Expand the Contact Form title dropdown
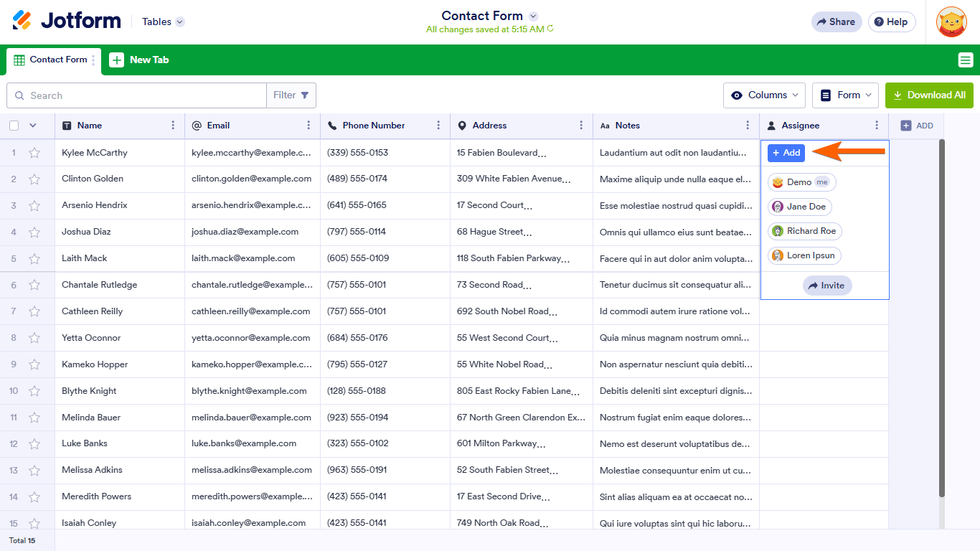This screenshot has height=551, width=980. 533,16
